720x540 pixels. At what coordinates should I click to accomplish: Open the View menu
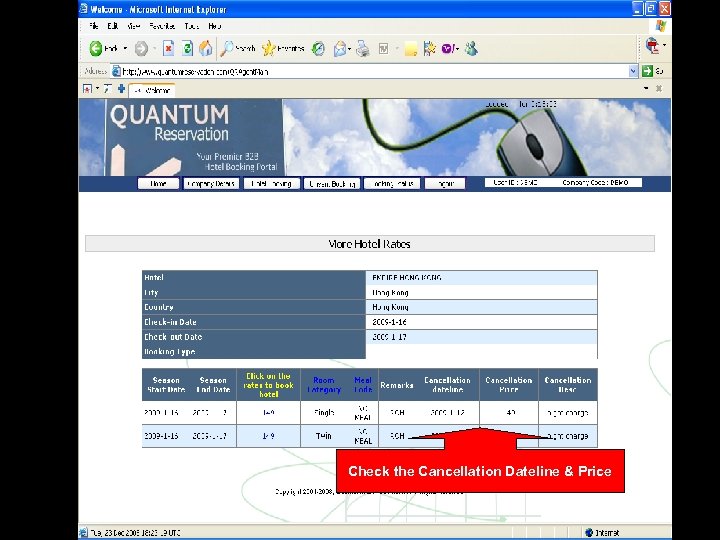tap(133, 26)
